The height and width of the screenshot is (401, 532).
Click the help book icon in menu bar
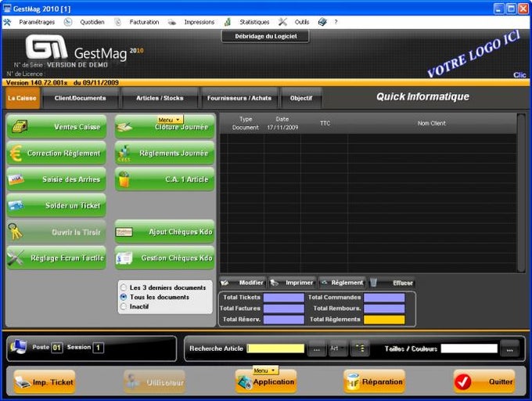click(322, 22)
